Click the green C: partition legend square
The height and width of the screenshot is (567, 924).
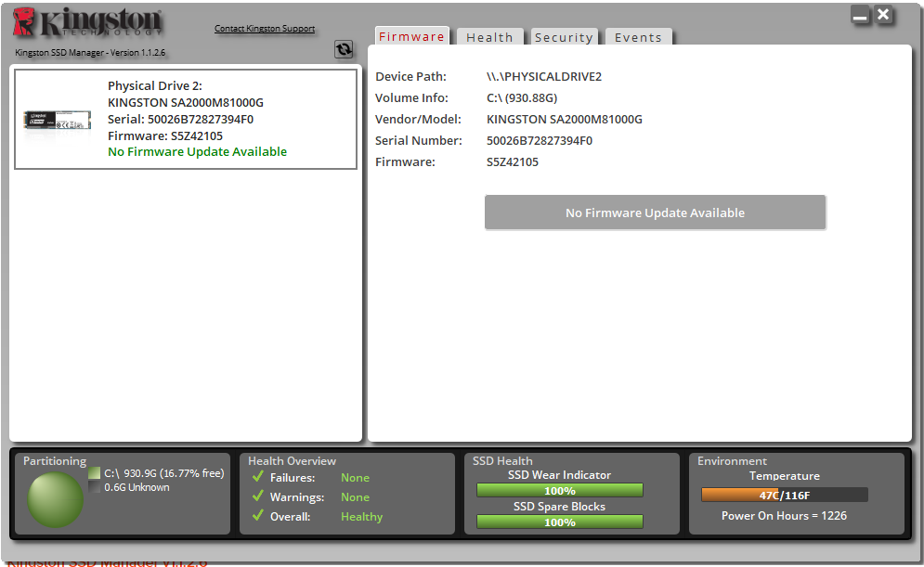(95, 472)
